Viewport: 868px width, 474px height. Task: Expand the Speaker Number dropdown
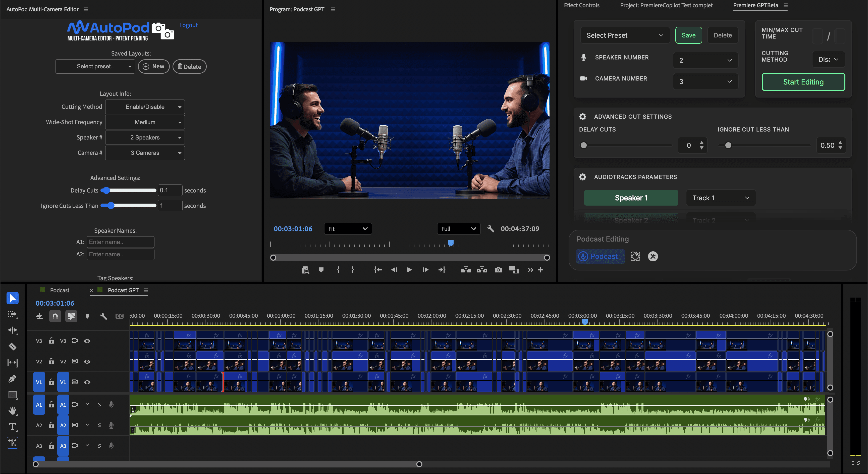pyautogui.click(x=705, y=60)
